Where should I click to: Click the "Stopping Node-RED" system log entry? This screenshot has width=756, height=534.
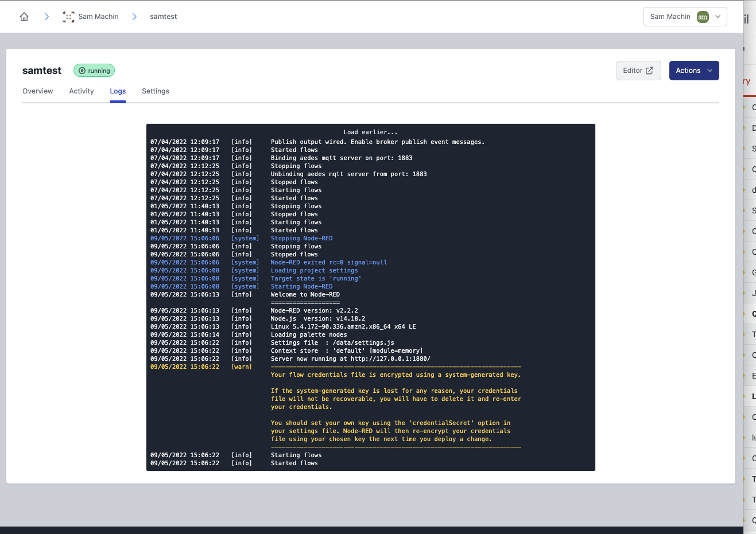(x=301, y=238)
